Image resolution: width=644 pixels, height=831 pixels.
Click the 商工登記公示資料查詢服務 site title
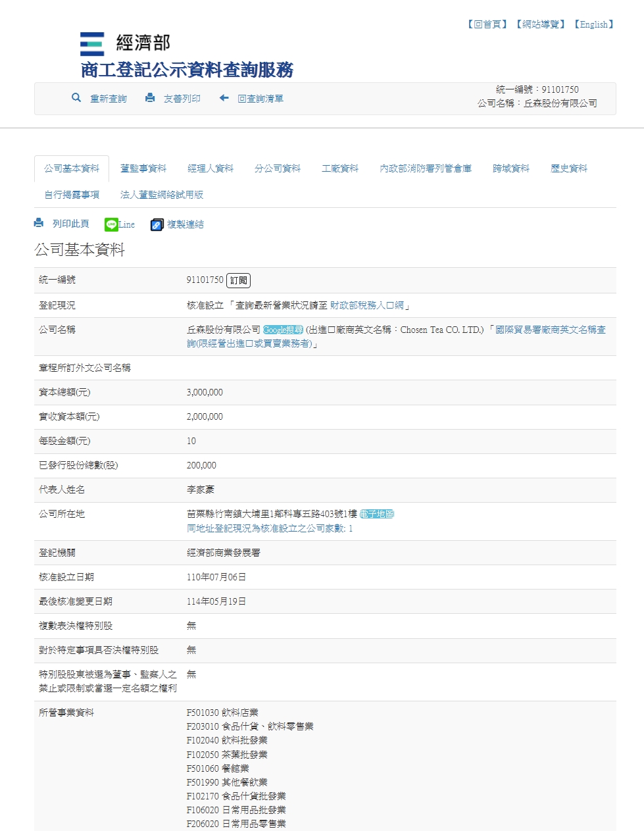[187, 70]
